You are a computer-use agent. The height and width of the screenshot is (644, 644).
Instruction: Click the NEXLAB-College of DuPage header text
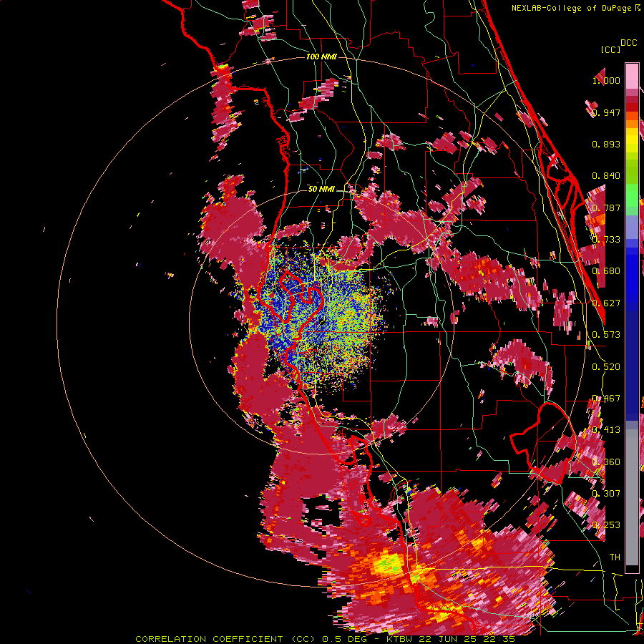click(577, 8)
